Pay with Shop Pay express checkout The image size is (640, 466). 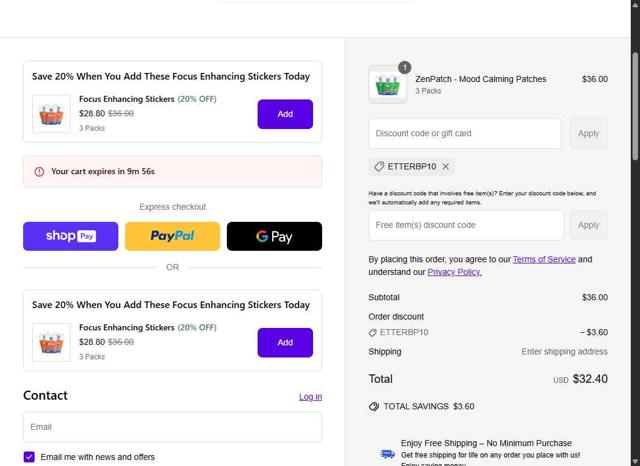click(x=71, y=236)
